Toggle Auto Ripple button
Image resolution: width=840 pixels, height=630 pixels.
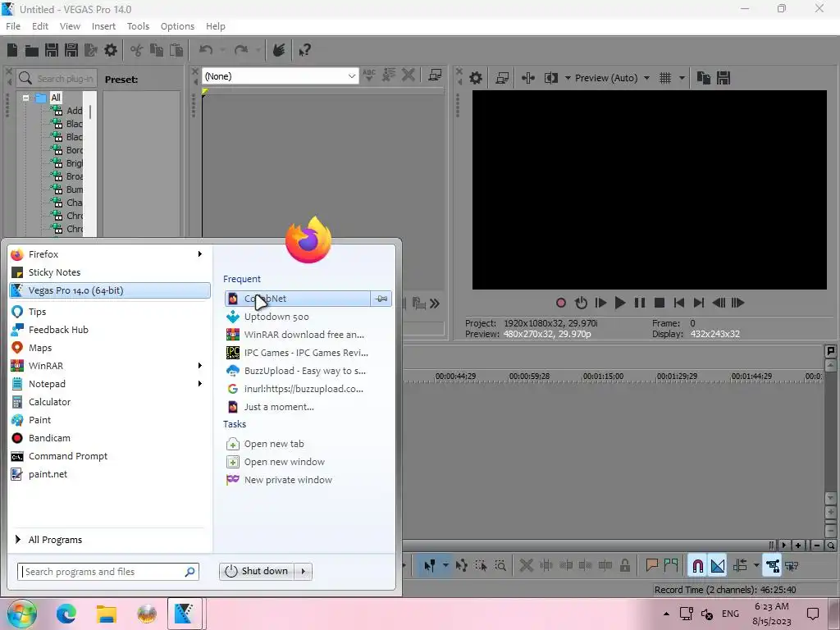741,566
